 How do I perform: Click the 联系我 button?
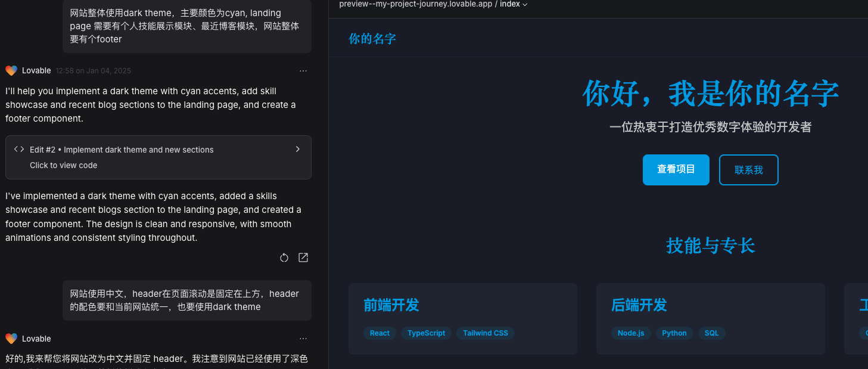coord(748,169)
